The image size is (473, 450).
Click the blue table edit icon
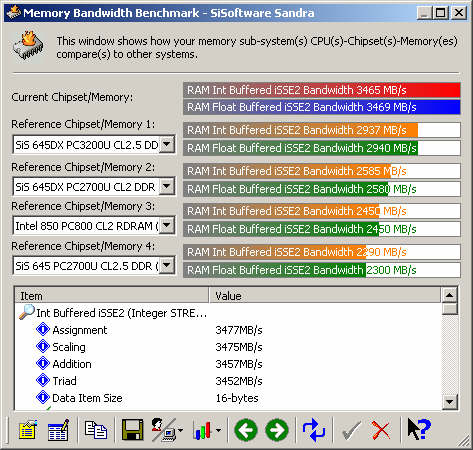(58, 430)
